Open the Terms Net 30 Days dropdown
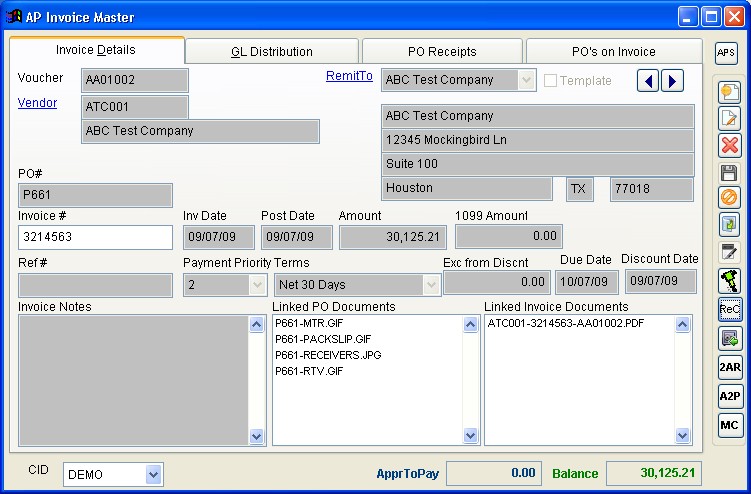Viewport: 751px width, 494px height. (x=431, y=285)
